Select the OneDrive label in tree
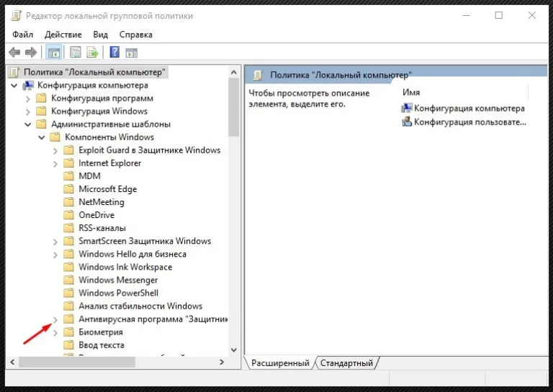 click(96, 215)
